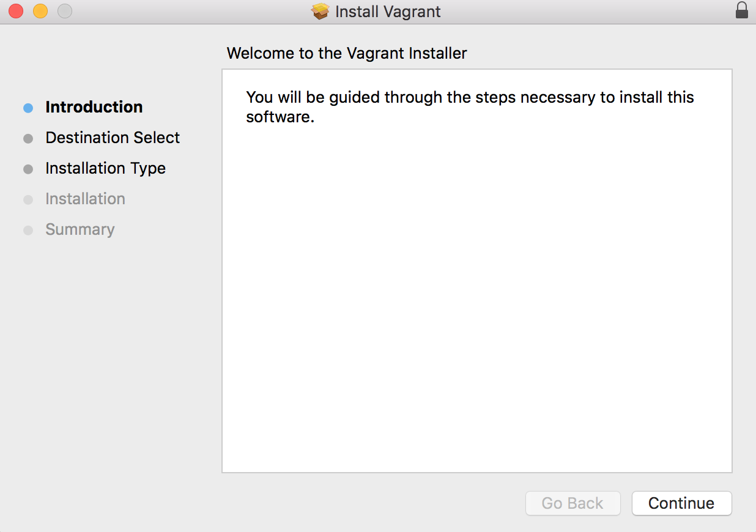Click the greyed-out zoom window button
Screen dimensions: 756x532
pyautogui.click(x=65, y=11)
